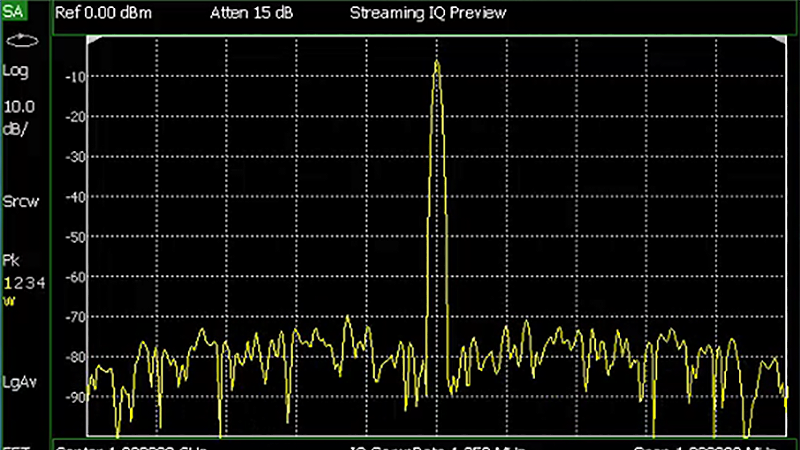Open the 10.0 dB/ scale per division setting
Viewport: 800px width, 450px height.
pos(19,117)
